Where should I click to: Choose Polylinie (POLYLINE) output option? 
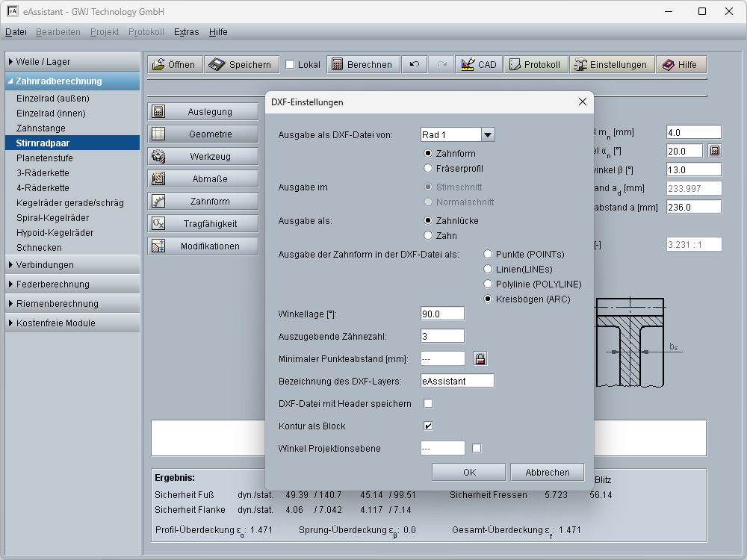pos(489,284)
